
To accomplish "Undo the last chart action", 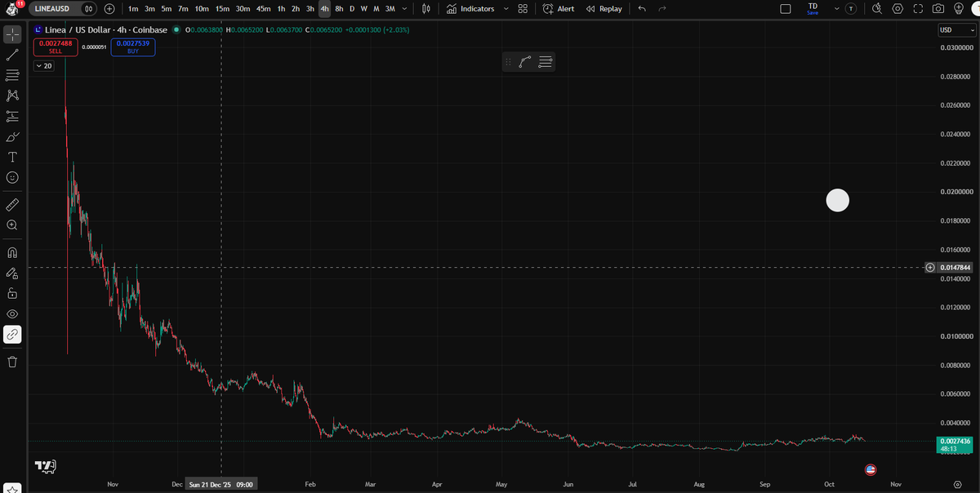I will tap(642, 8).
